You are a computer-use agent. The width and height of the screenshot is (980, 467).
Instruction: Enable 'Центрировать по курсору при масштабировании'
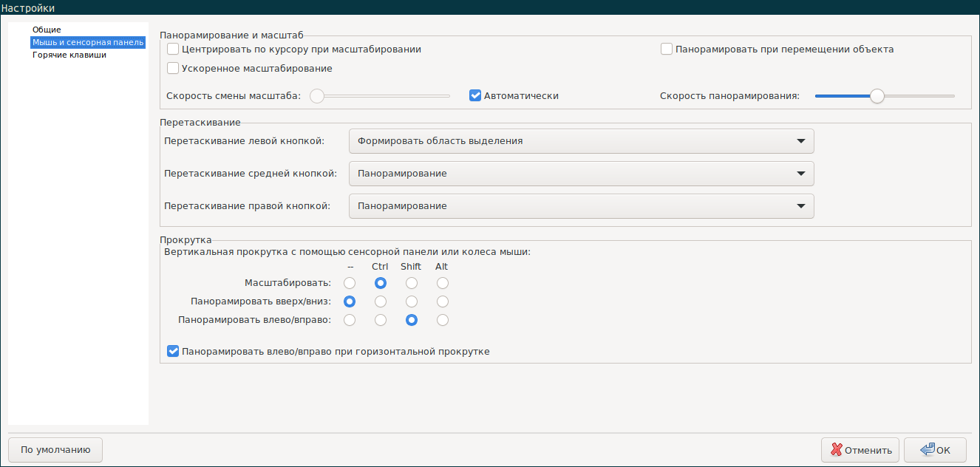pyautogui.click(x=173, y=49)
